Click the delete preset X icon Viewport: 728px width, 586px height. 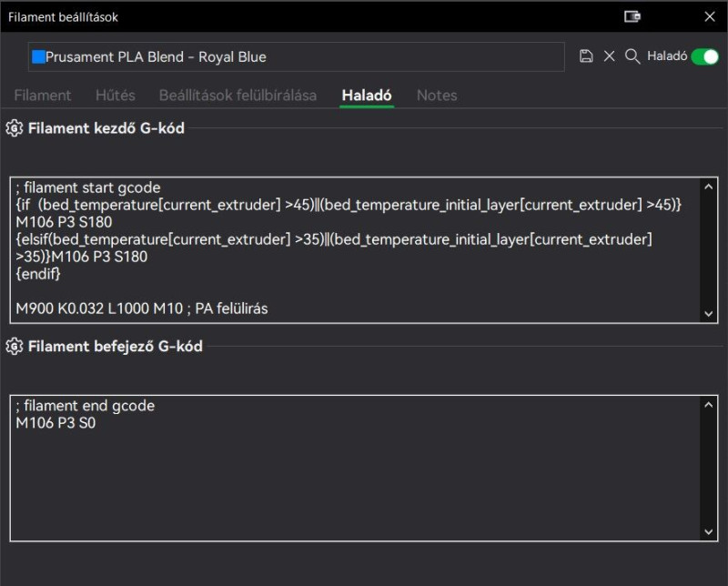(x=610, y=56)
